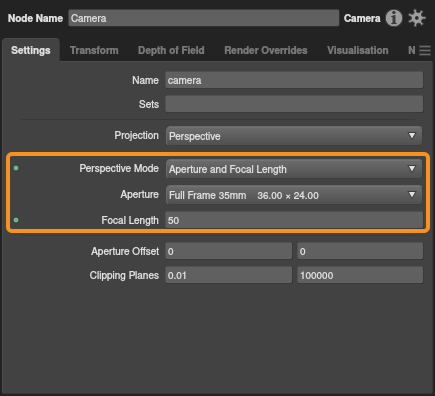Open the node info icon
The width and height of the screenshot is (435, 396).
[394, 18]
